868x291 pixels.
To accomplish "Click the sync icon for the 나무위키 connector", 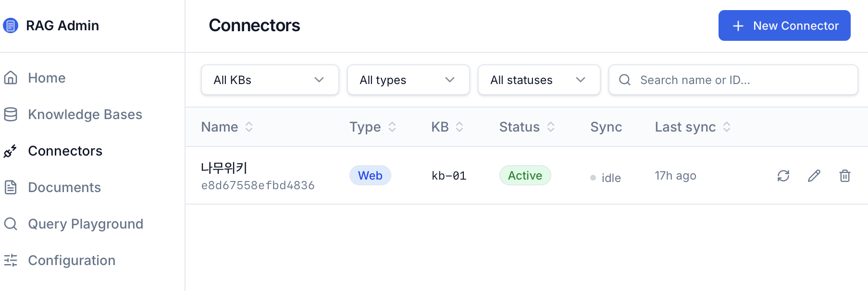I will click(x=783, y=176).
